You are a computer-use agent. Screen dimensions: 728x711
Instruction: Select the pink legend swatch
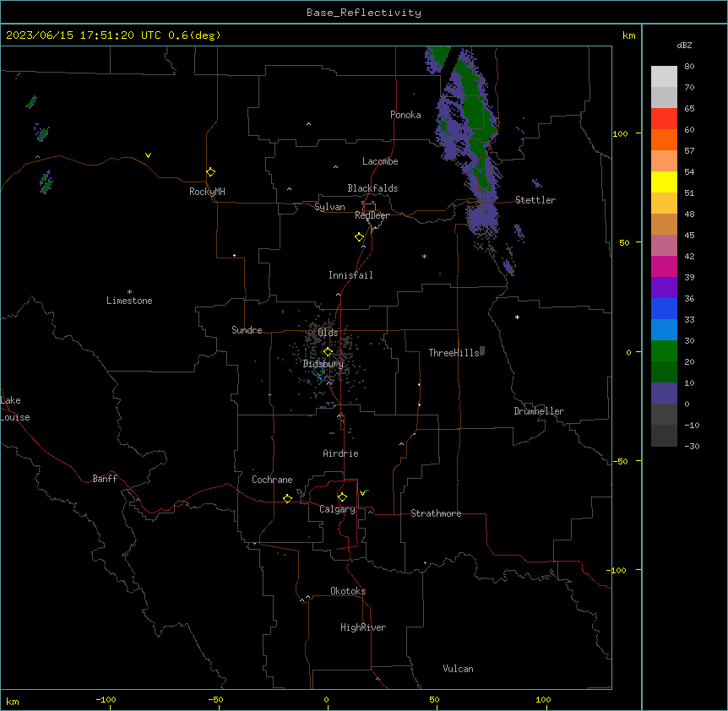click(x=664, y=246)
